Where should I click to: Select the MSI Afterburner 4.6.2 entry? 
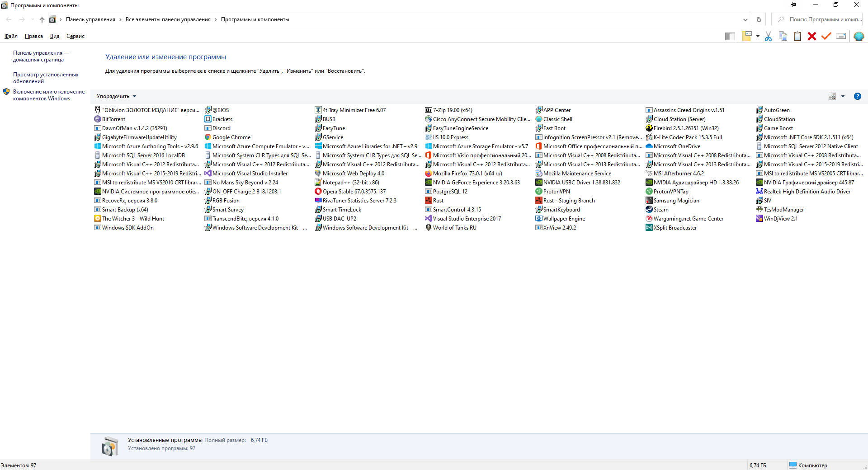click(675, 174)
